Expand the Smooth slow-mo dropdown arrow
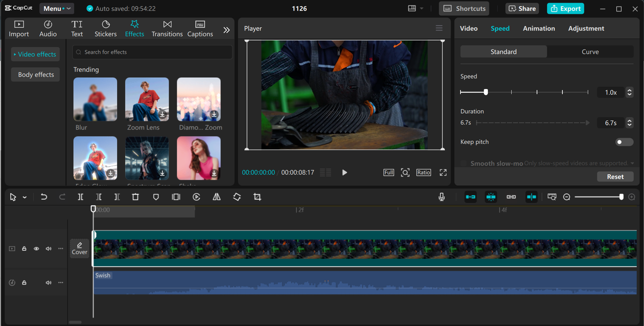Viewport: 644px width, 326px height. [x=632, y=164]
